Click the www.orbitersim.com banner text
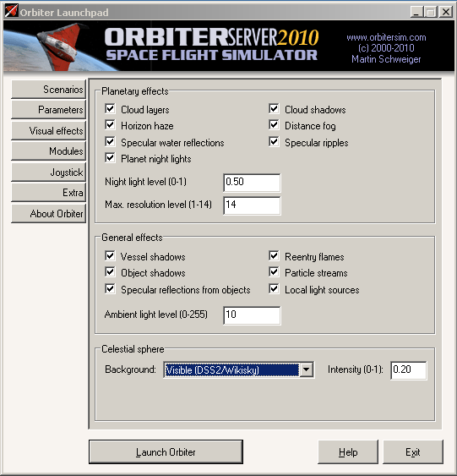Viewport: 457px width, 476px height. click(386, 37)
